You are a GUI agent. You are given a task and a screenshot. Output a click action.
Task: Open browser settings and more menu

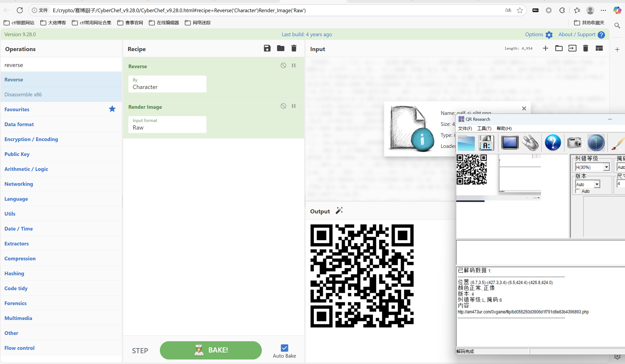tap(603, 10)
